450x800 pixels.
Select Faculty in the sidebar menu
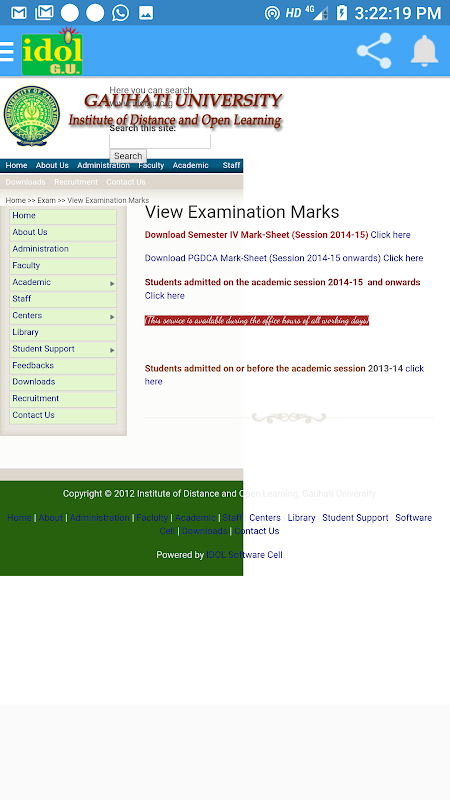[63, 266]
